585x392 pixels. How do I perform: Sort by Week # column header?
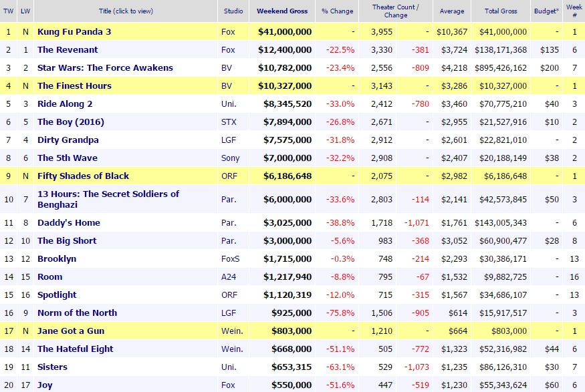pyautogui.click(x=574, y=11)
